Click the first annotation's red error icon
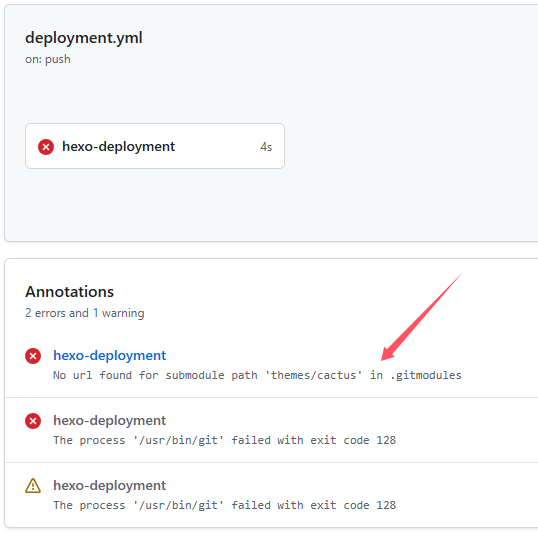Screen dimensions: 538x545 (33, 356)
